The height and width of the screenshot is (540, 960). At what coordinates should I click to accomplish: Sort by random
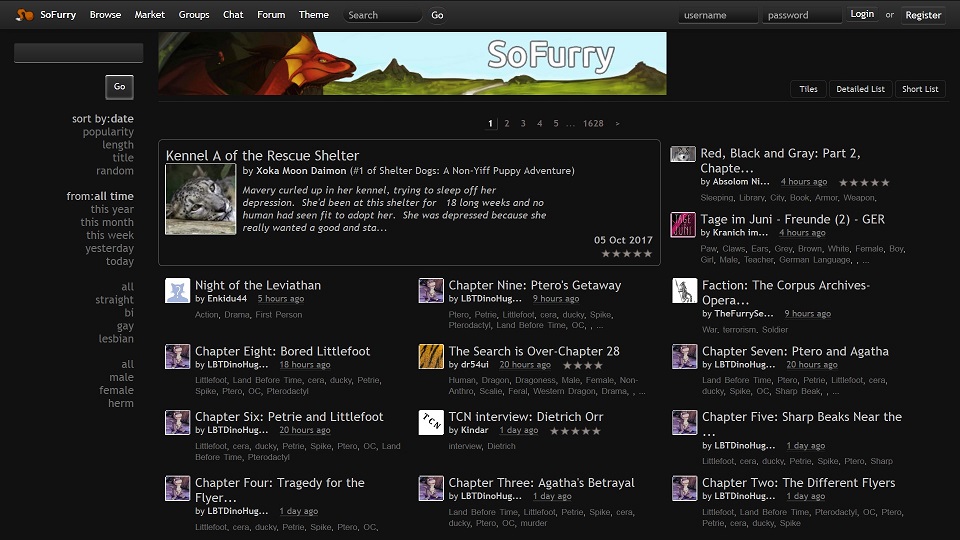coord(114,171)
